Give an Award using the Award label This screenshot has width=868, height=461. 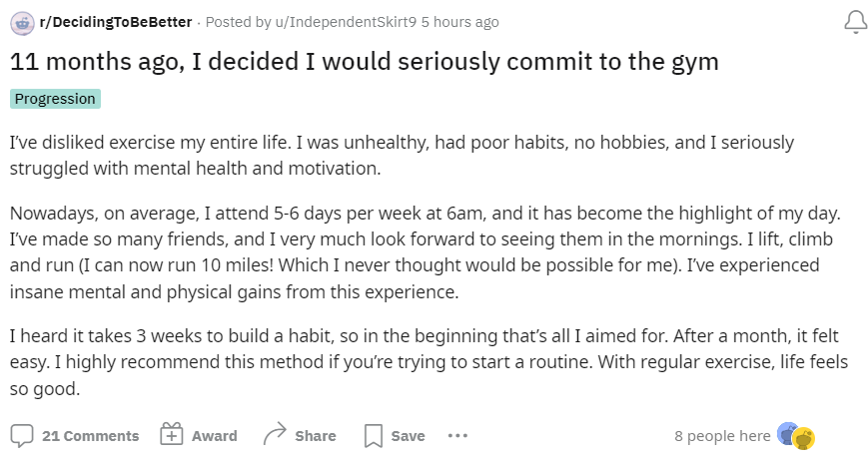pos(214,436)
